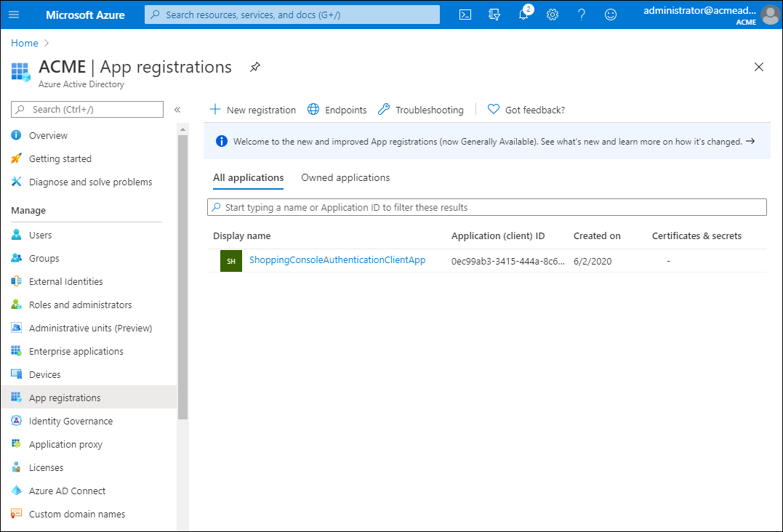Screen dimensions: 783x532
Task: Open ShoppingConsoleAuthenticationClientApp link
Action: point(337,259)
